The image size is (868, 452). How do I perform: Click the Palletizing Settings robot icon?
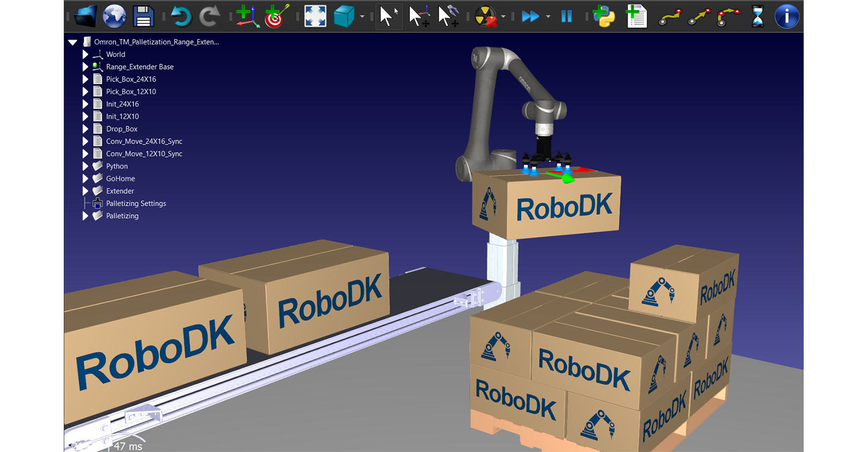point(98,204)
